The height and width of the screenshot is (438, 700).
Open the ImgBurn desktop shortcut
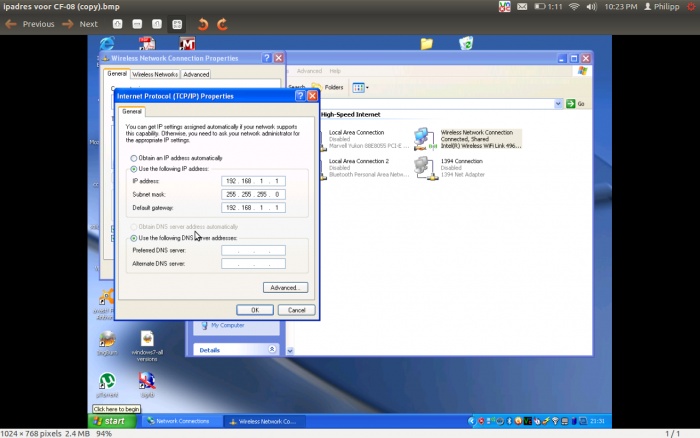[107, 343]
